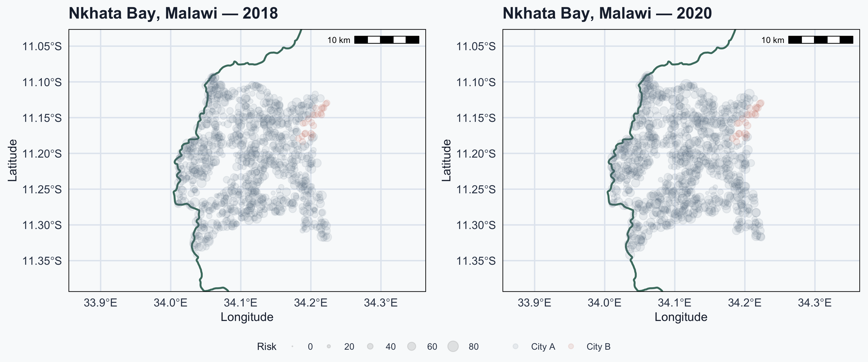Click the Risk 40 legend circle
868x362 pixels.
point(370,347)
